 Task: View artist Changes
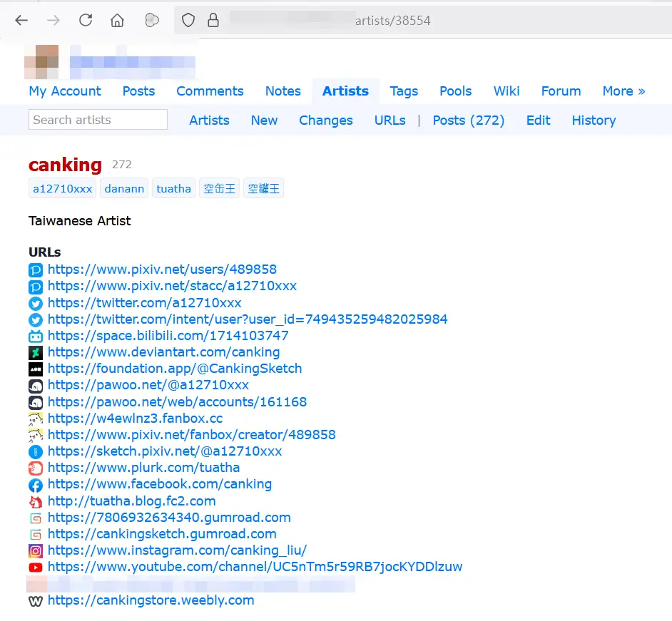click(x=326, y=120)
